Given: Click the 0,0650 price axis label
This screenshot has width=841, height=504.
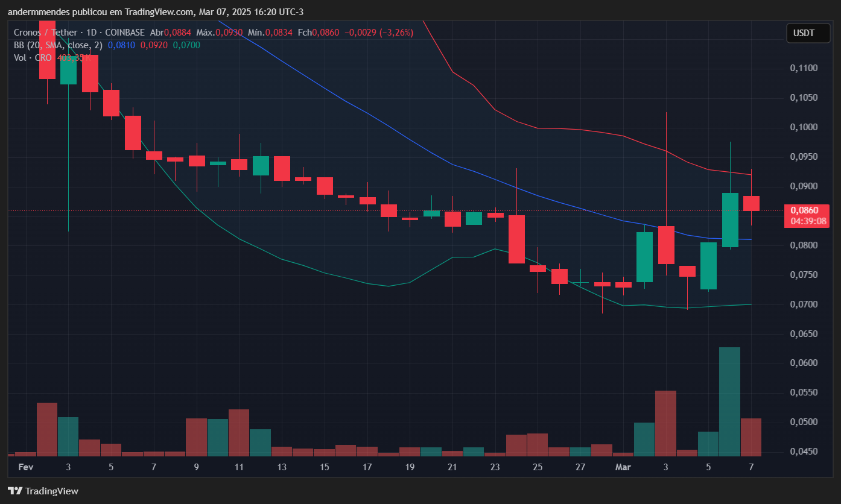Looking at the screenshot, I should pyautogui.click(x=804, y=333).
